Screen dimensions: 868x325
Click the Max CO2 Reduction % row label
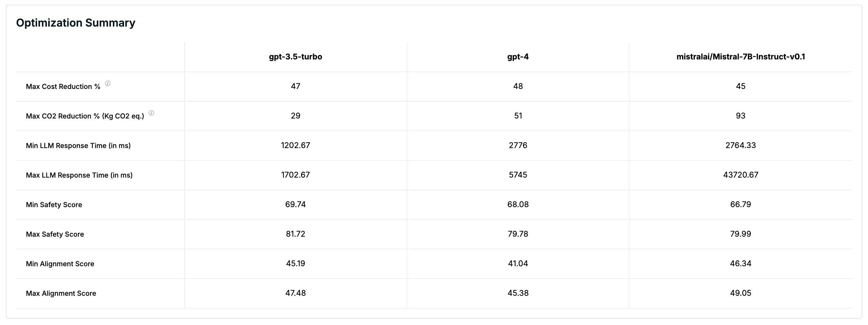click(x=85, y=116)
